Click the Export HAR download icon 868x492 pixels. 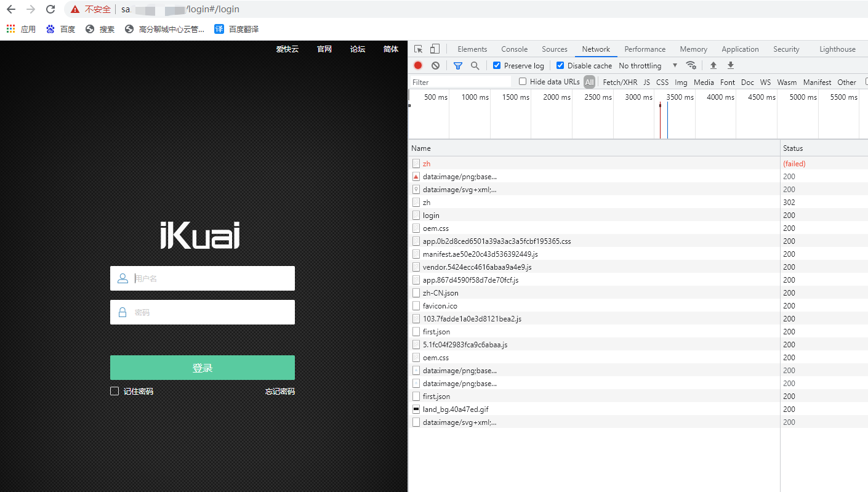[x=731, y=65]
